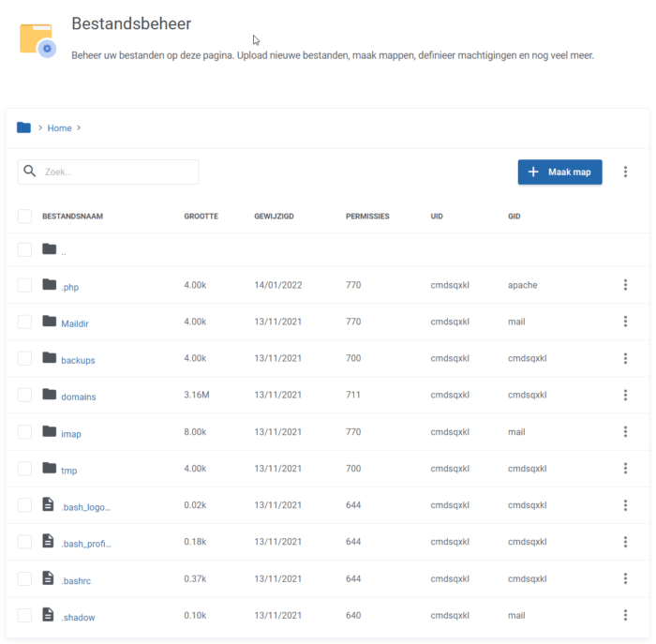Click the folder icon of the Maildir row
The image size is (656, 644).
pos(50,321)
